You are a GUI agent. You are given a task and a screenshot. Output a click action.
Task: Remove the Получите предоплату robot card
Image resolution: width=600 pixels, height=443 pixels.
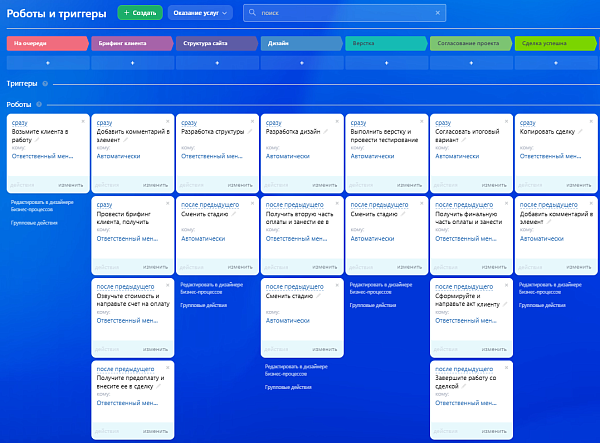[168, 368]
